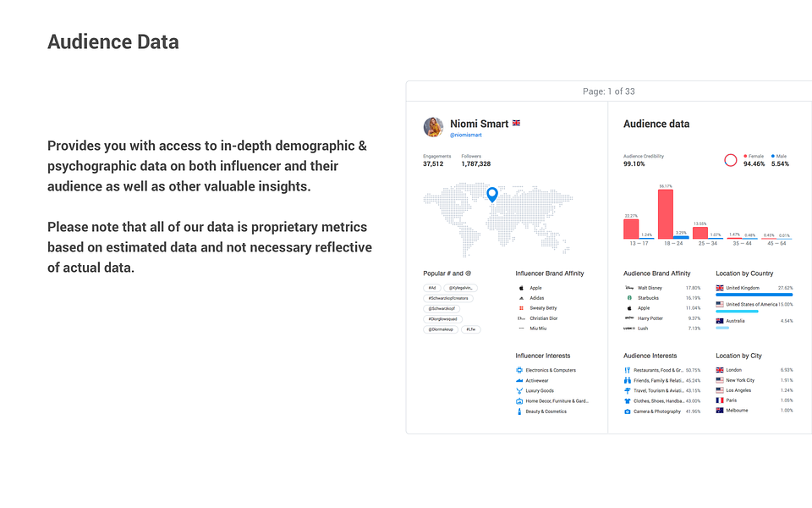Image resolution: width=812 pixels, height=508 pixels.
Task: Select the @Schwarzkopf mention chip
Action: point(442,309)
